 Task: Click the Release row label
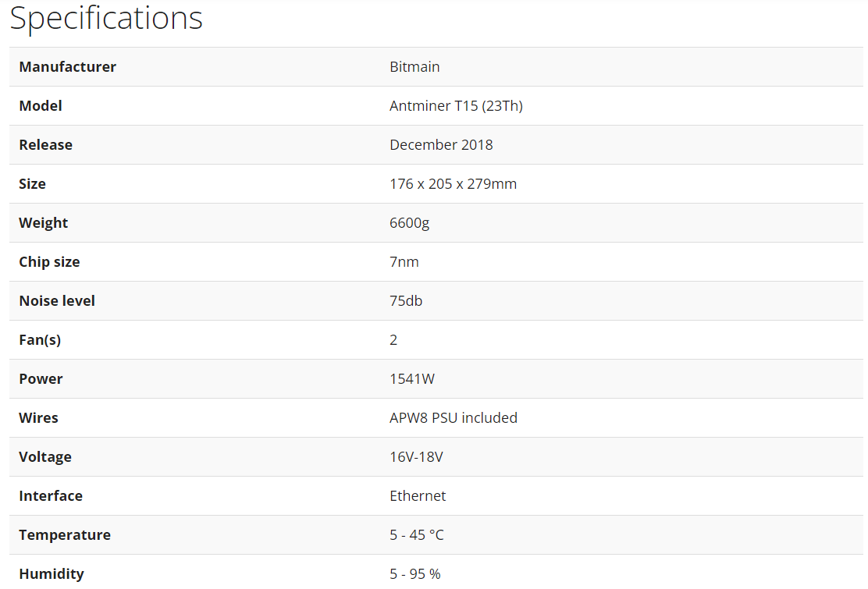pos(45,145)
